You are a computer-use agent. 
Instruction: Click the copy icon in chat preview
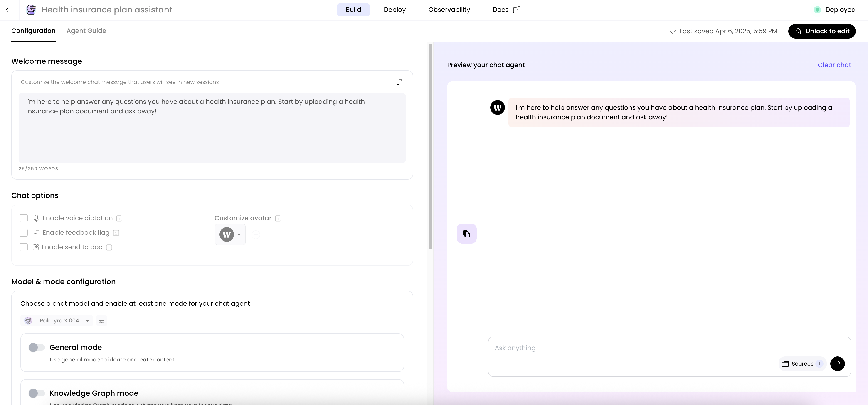tap(466, 234)
